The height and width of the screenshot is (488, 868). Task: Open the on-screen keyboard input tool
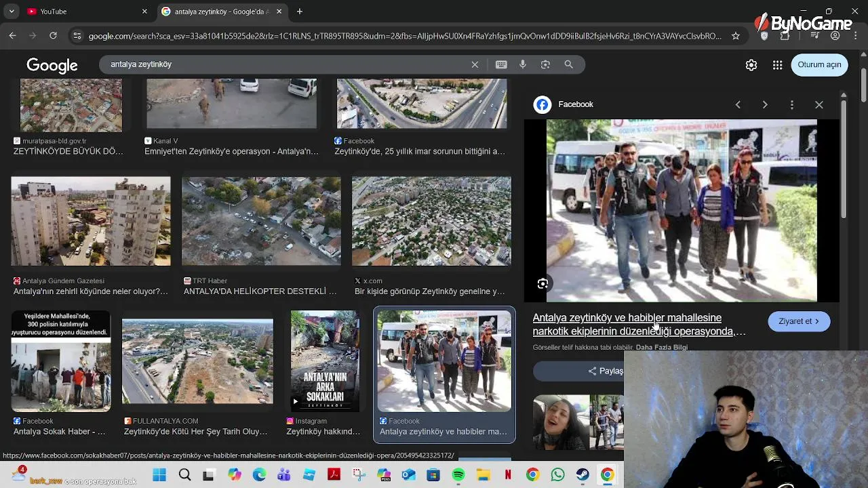tap(501, 64)
